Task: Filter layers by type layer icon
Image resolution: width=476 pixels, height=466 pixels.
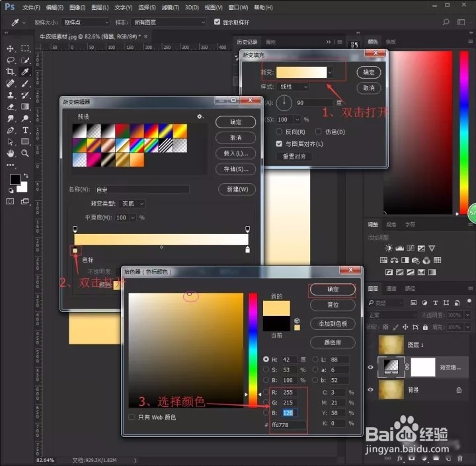Action: tap(435, 303)
